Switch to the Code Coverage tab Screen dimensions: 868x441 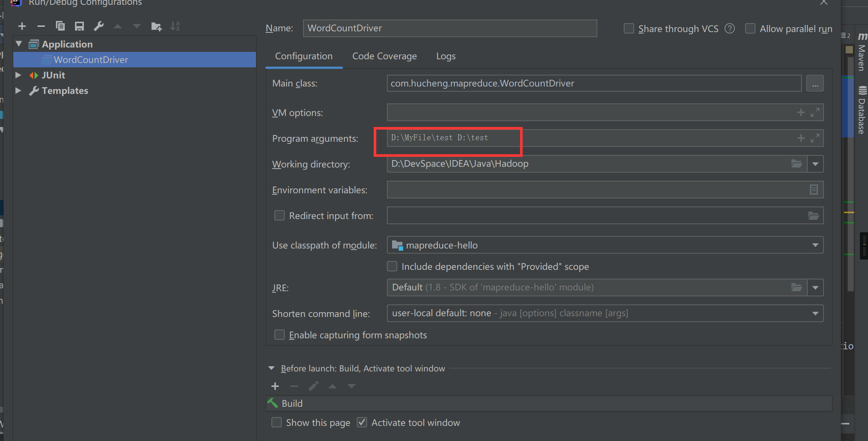coord(384,56)
